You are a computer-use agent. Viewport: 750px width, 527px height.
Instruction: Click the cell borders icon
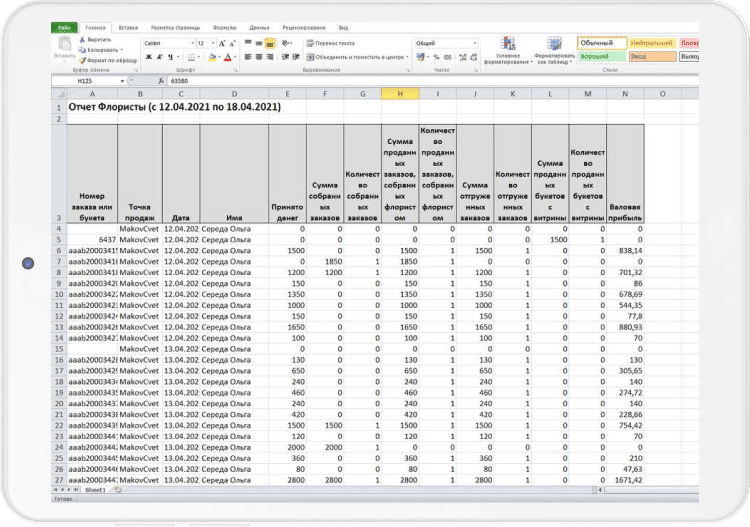tap(191, 57)
